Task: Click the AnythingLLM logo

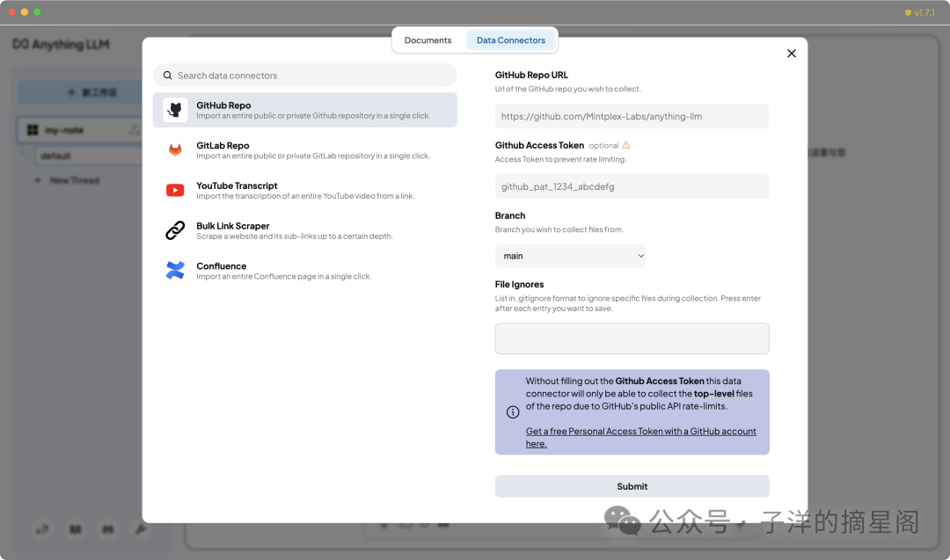Action: tap(62, 44)
